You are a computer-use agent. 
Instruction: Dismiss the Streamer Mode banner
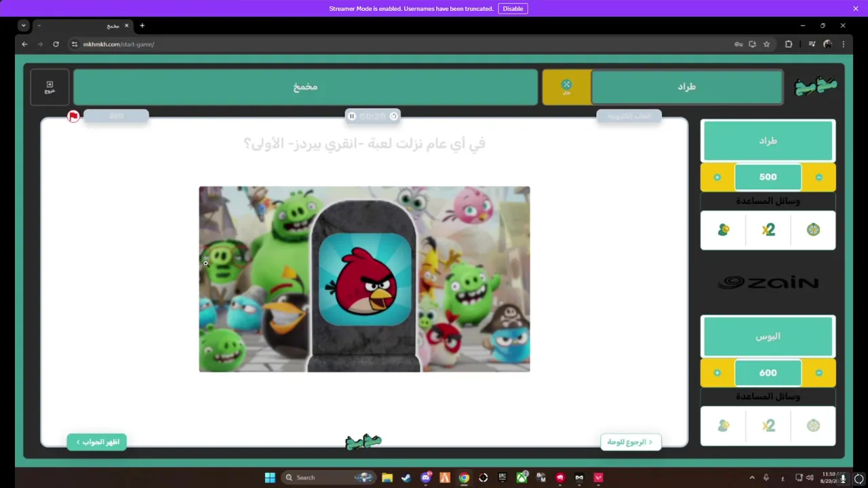(856, 9)
